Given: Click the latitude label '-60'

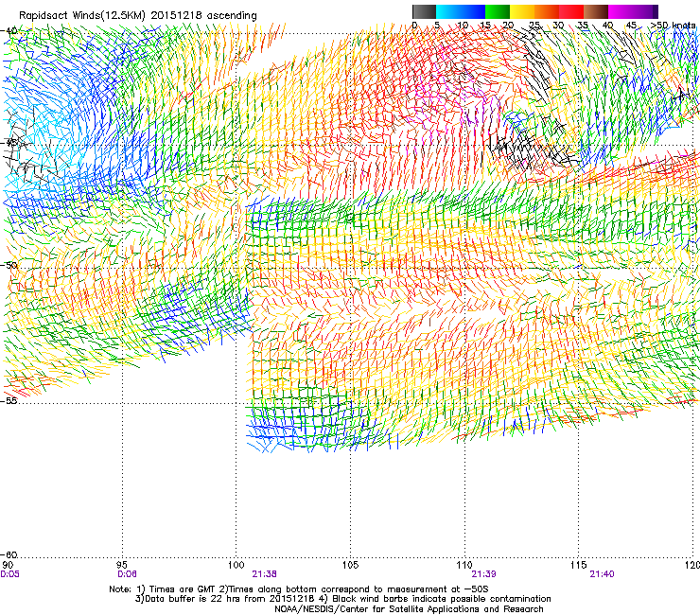Looking at the screenshot, I should click(x=9, y=554).
